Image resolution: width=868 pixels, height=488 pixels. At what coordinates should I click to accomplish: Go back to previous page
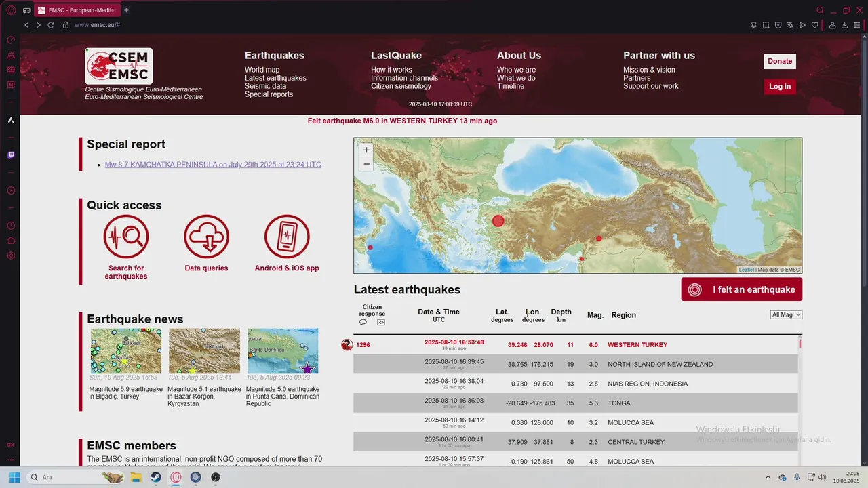tap(26, 25)
